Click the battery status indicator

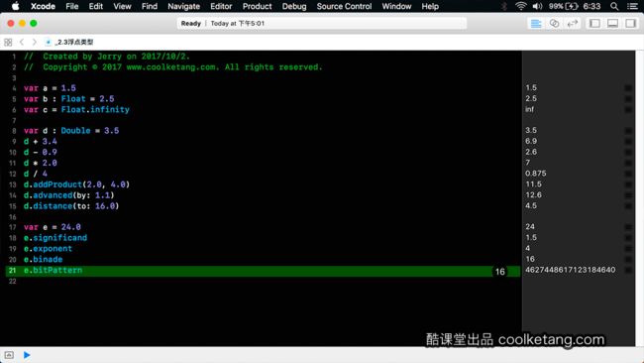(564, 6)
